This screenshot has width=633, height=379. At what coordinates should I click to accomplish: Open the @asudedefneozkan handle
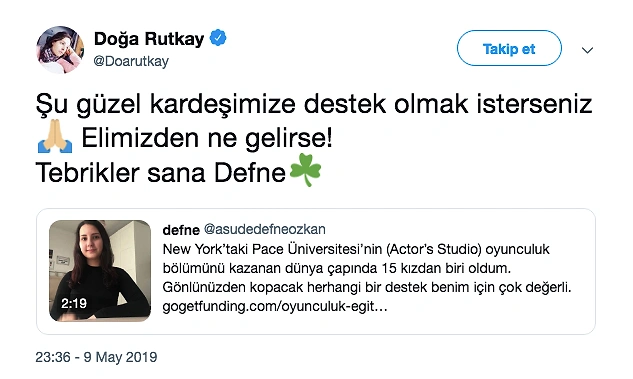[x=264, y=229]
